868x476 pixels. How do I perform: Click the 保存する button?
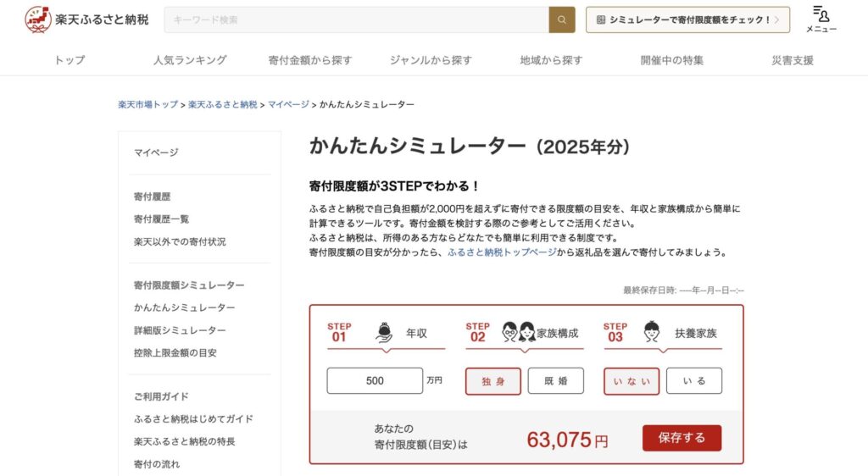[x=682, y=438]
